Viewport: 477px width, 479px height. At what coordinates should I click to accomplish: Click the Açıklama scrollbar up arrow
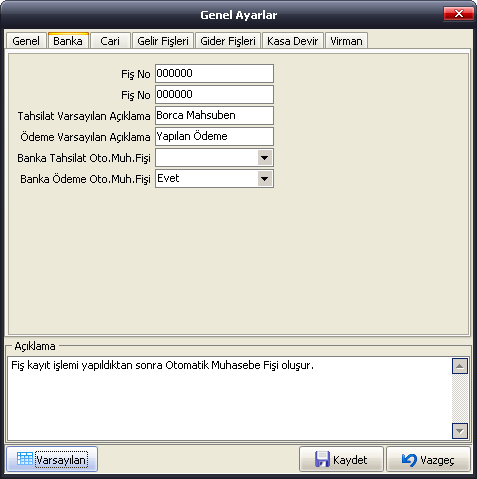tap(460, 366)
